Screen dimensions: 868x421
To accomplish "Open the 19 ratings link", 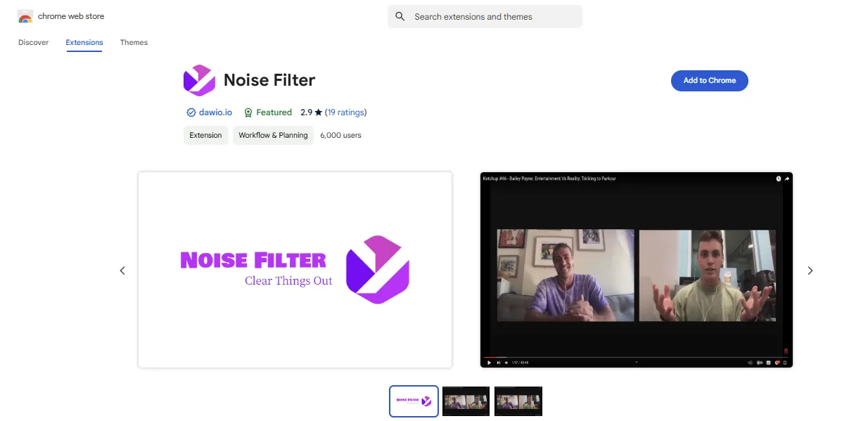I will tap(346, 112).
